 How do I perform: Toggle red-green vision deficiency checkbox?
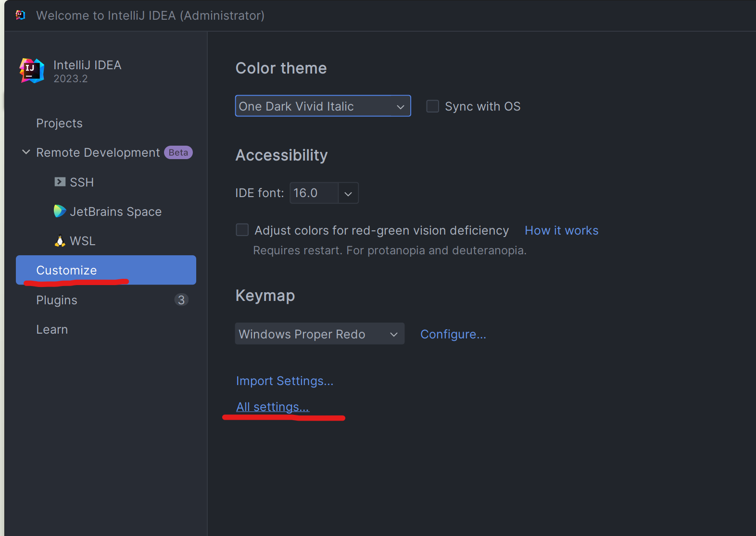click(242, 230)
